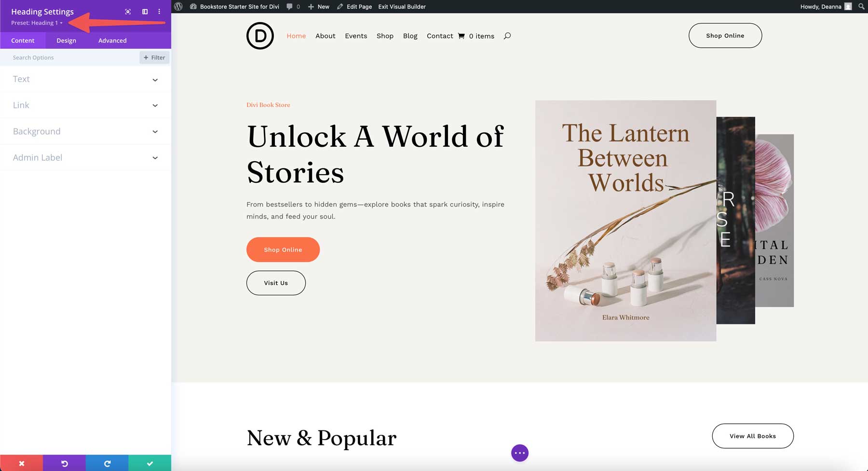
Task: Expand the Background settings section
Action: [86, 131]
